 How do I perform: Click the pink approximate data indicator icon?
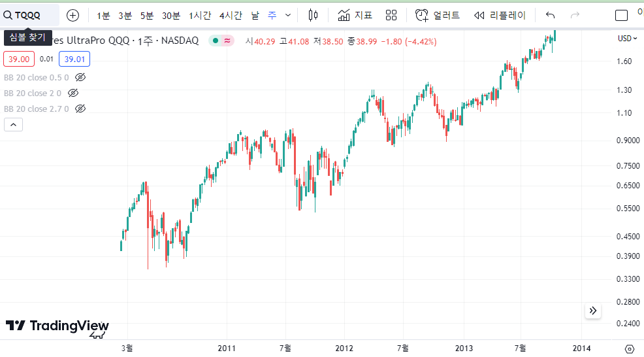pyautogui.click(x=227, y=41)
